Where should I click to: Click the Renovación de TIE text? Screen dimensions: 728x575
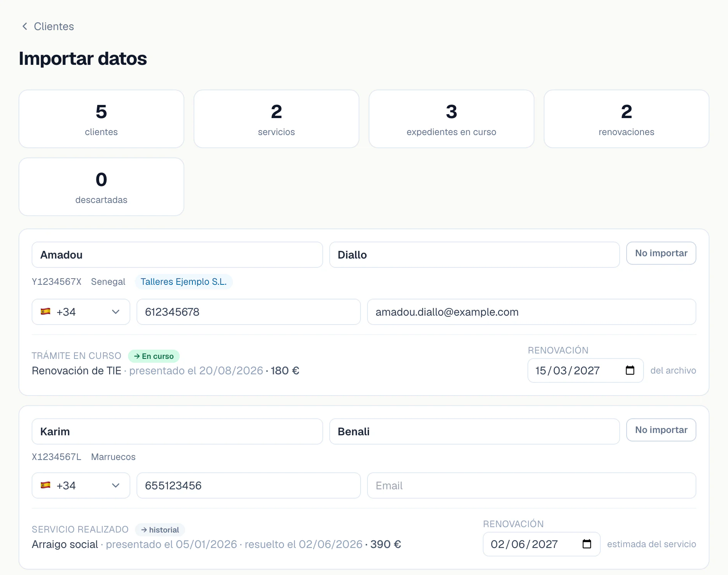tap(77, 371)
